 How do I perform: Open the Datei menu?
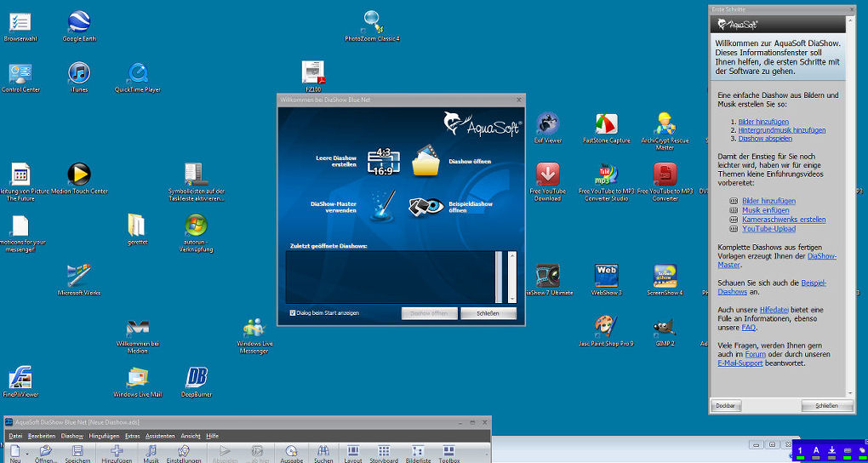(x=15, y=436)
